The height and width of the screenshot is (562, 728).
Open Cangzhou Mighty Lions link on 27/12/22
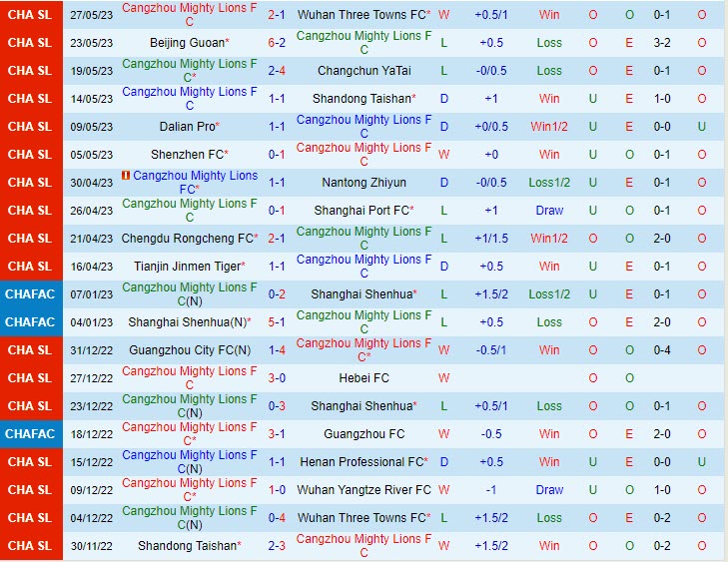coord(190,377)
